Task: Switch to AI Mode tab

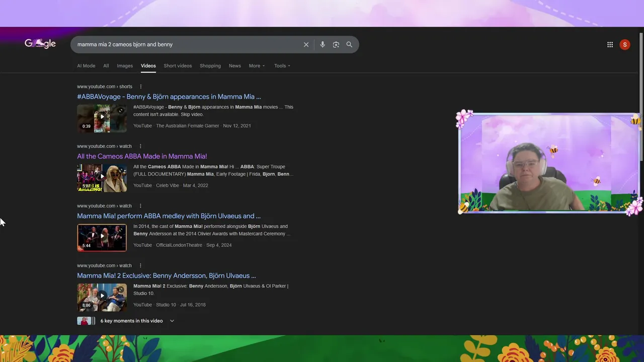Action: [86, 66]
